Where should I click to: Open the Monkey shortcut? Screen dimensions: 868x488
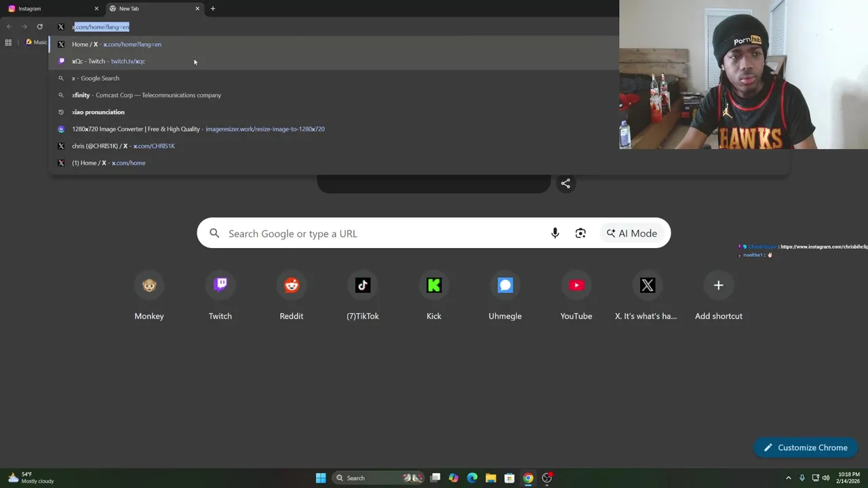coord(149,297)
